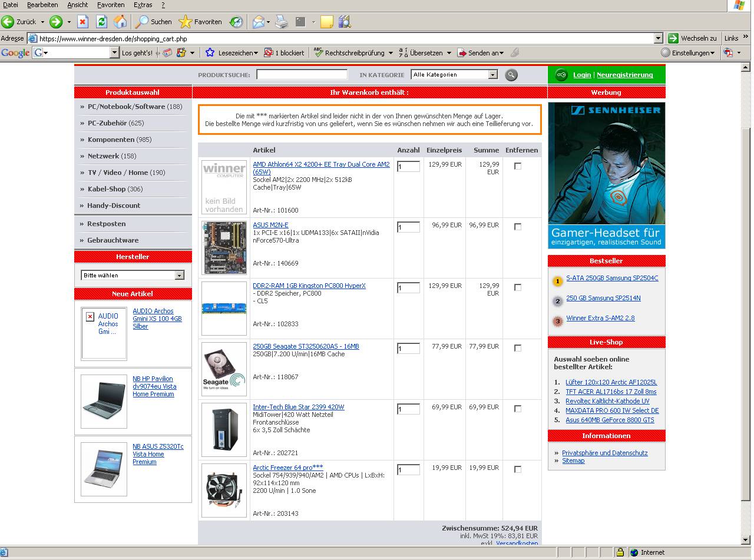Open the Suchen search pane

pyautogui.click(x=154, y=22)
